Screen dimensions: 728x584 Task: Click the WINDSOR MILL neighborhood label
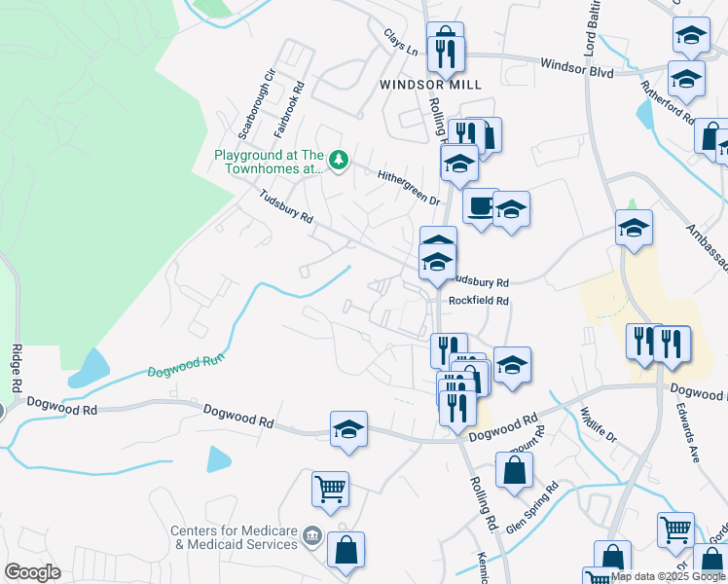coord(430,85)
